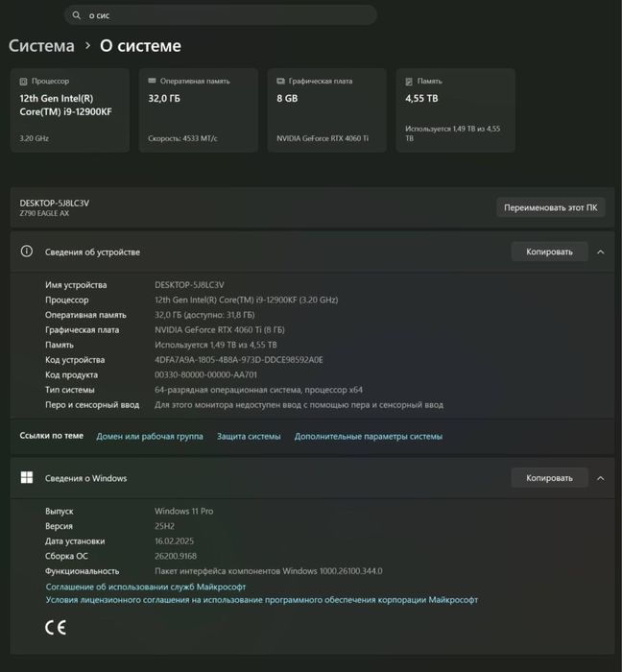Go back to the 'Система' breadcrumb
Screen dimensions: 622x672
click(x=41, y=46)
